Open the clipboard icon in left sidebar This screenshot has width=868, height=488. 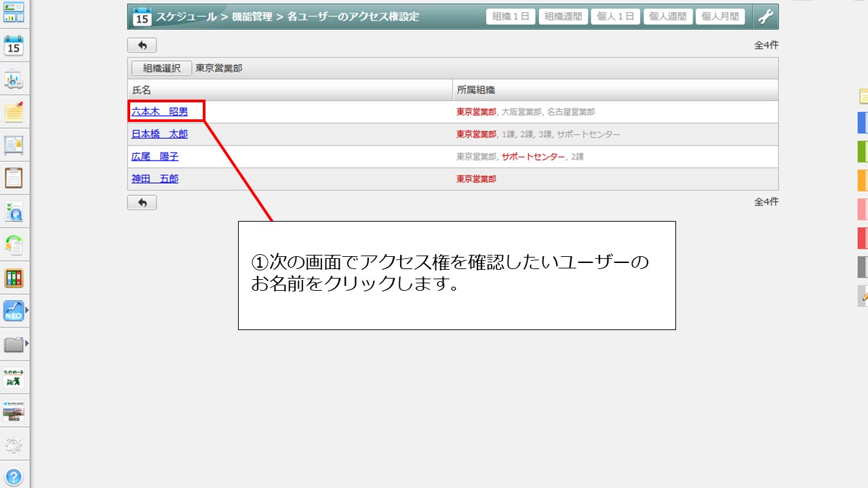[14, 178]
